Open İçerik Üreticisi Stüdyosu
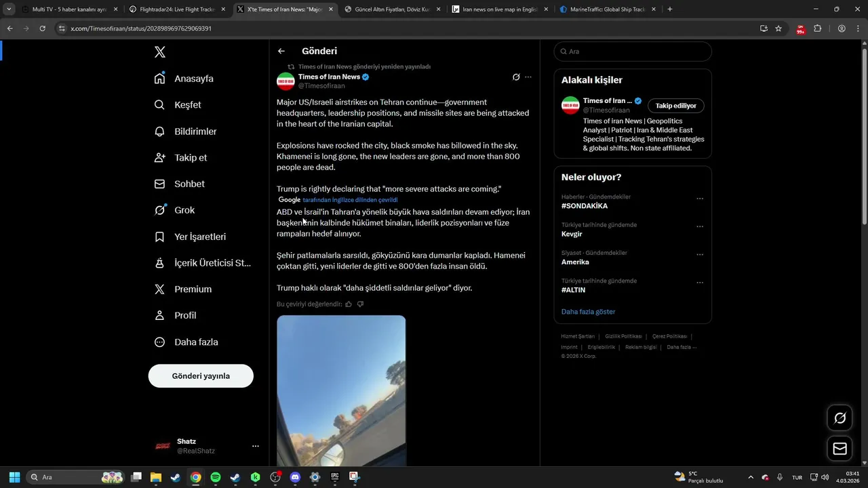The image size is (868, 488). [x=203, y=263]
